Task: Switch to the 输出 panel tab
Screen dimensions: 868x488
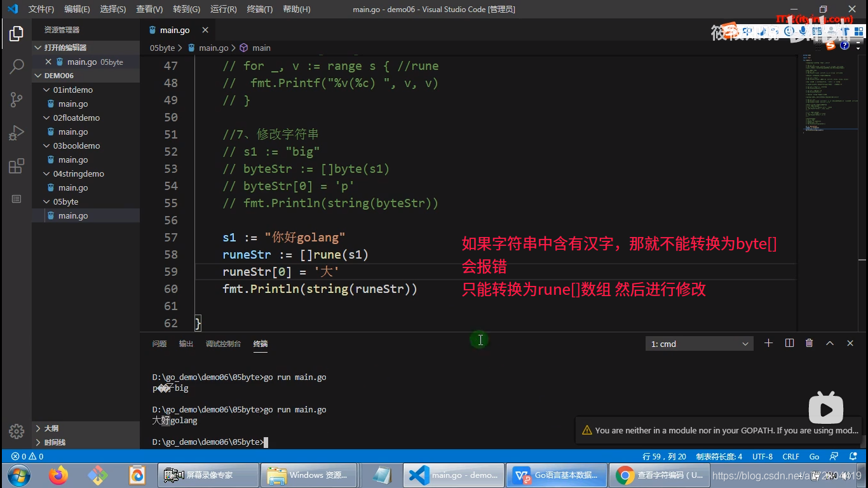Action: pos(186,344)
